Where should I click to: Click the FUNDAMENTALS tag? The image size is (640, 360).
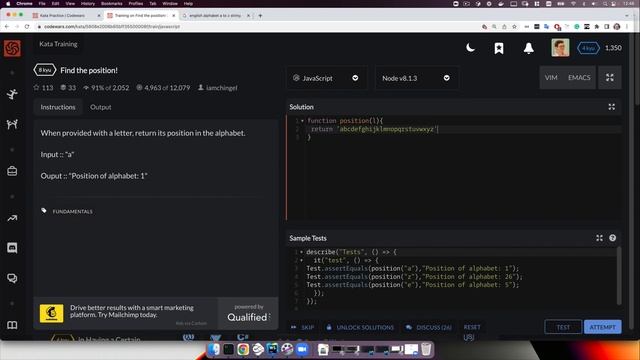(x=72, y=211)
